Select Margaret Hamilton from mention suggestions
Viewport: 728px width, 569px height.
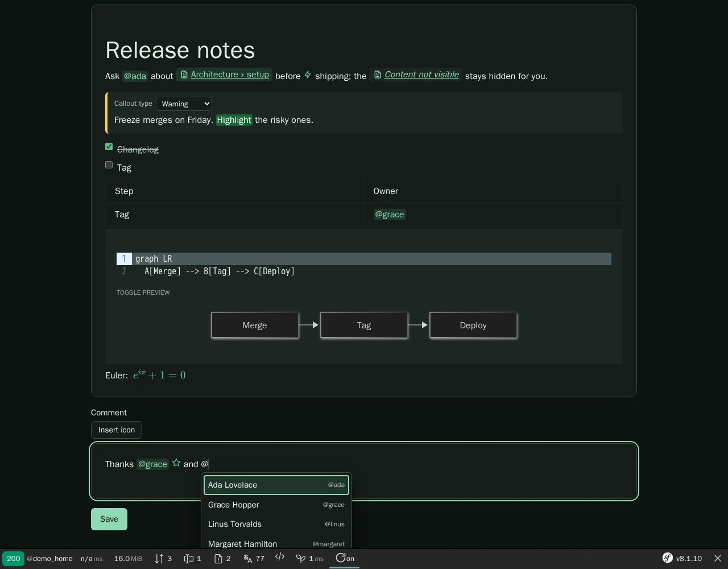click(x=276, y=542)
